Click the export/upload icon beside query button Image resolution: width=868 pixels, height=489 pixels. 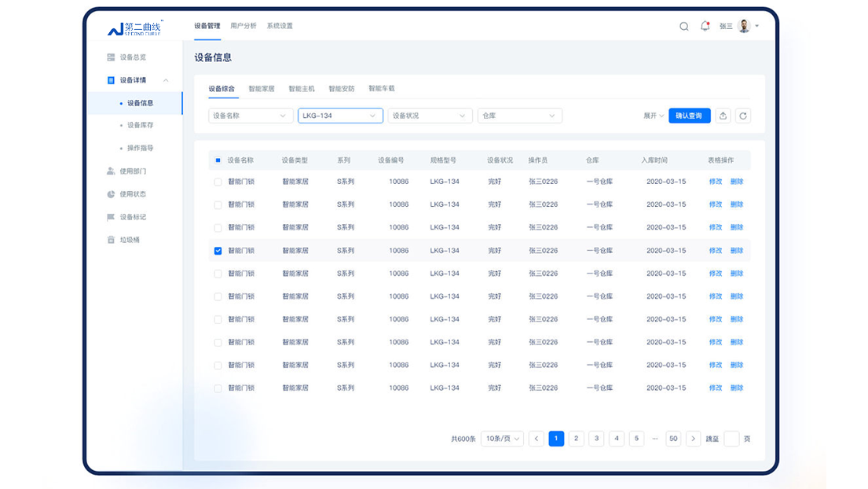pyautogui.click(x=723, y=116)
